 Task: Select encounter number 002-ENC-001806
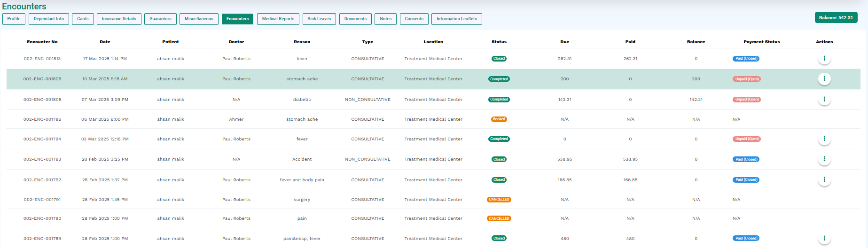(42, 79)
